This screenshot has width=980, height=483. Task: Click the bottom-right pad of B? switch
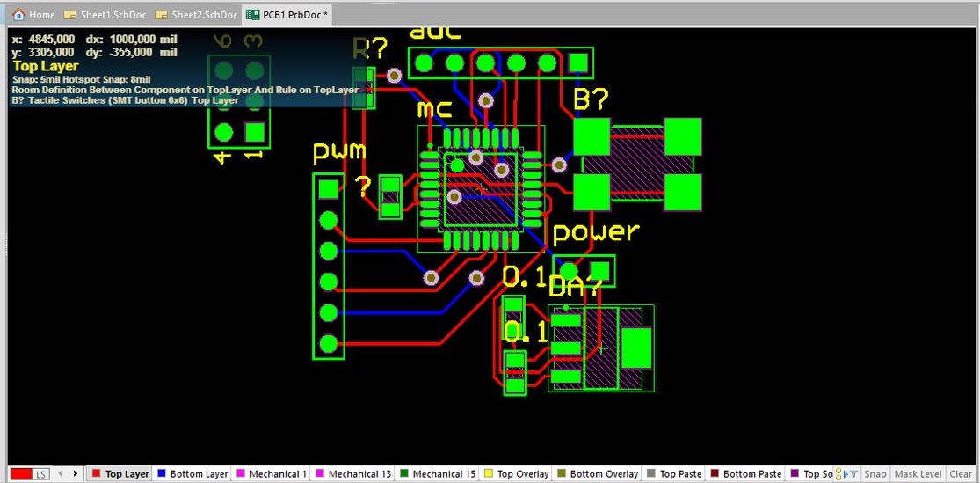tap(683, 192)
